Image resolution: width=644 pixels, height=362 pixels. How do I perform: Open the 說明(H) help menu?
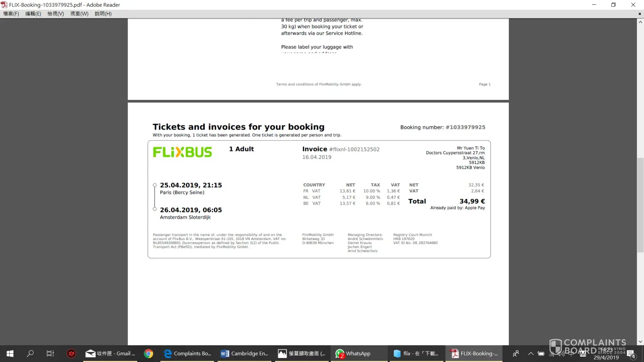pyautogui.click(x=103, y=14)
